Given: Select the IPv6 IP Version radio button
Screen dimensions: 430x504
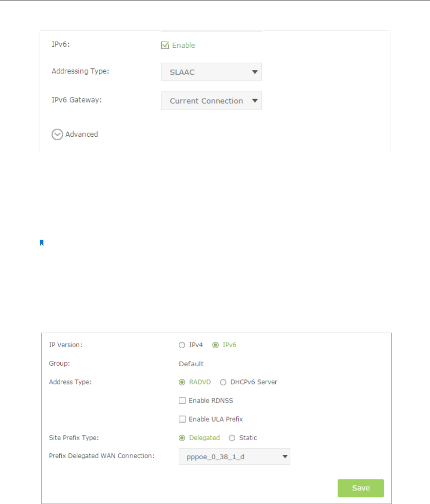Looking at the screenshot, I should pyautogui.click(x=216, y=345).
